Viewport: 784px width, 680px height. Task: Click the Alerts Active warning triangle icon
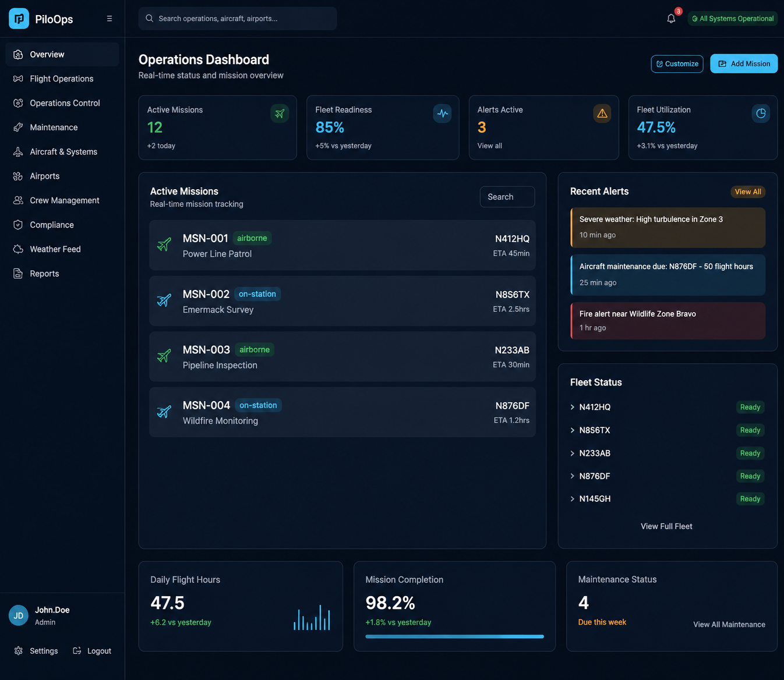[x=602, y=114]
